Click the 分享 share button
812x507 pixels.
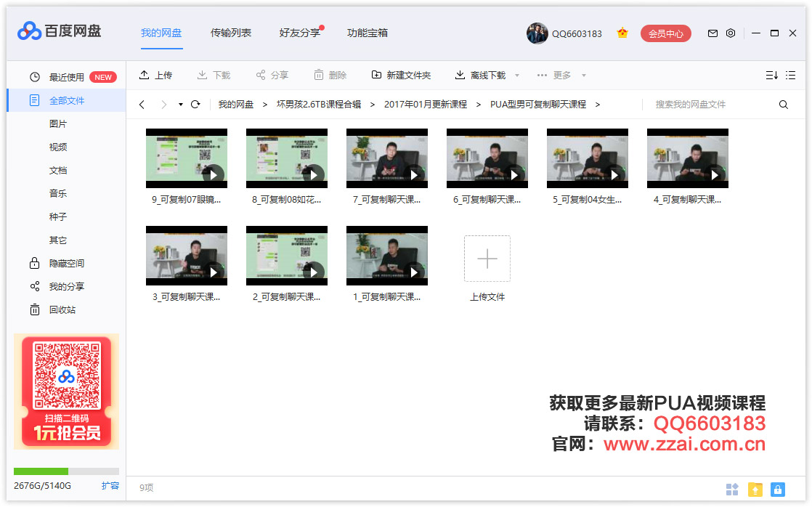coord(272,76)
